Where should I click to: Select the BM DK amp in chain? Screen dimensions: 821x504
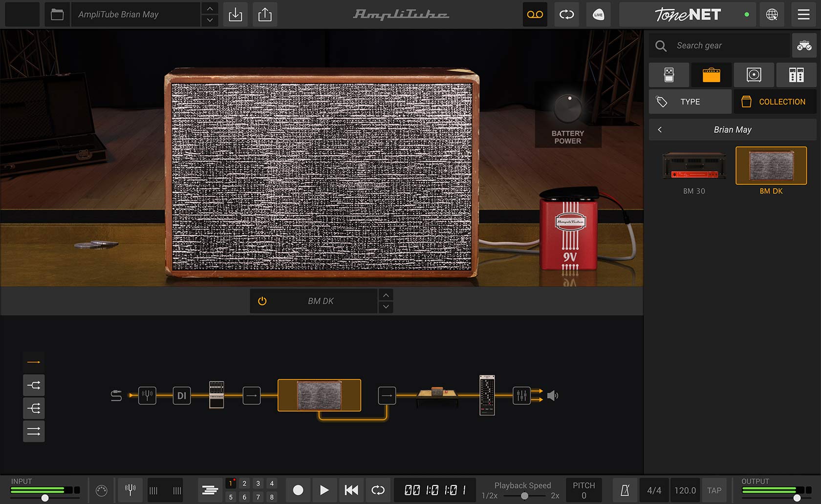(x=319, y=395)
